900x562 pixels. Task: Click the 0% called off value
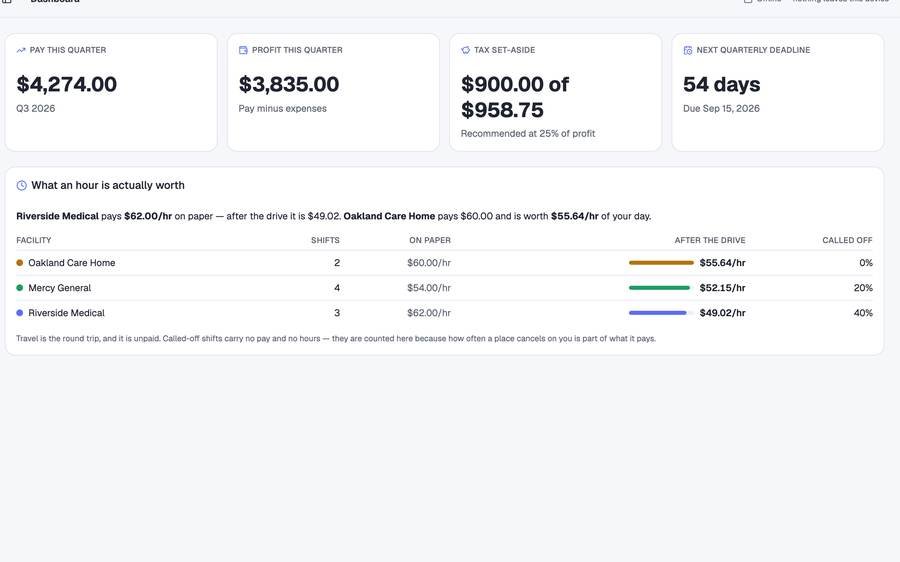(866, 263)
